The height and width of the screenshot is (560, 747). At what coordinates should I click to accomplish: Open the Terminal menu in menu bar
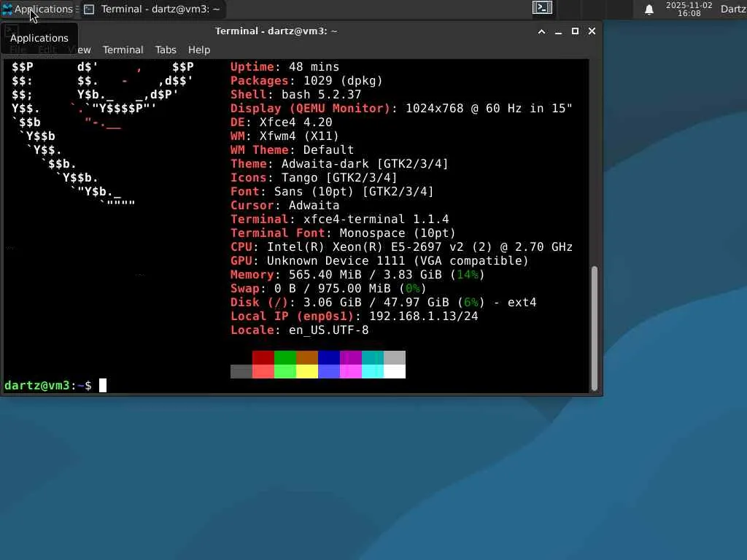123,50
